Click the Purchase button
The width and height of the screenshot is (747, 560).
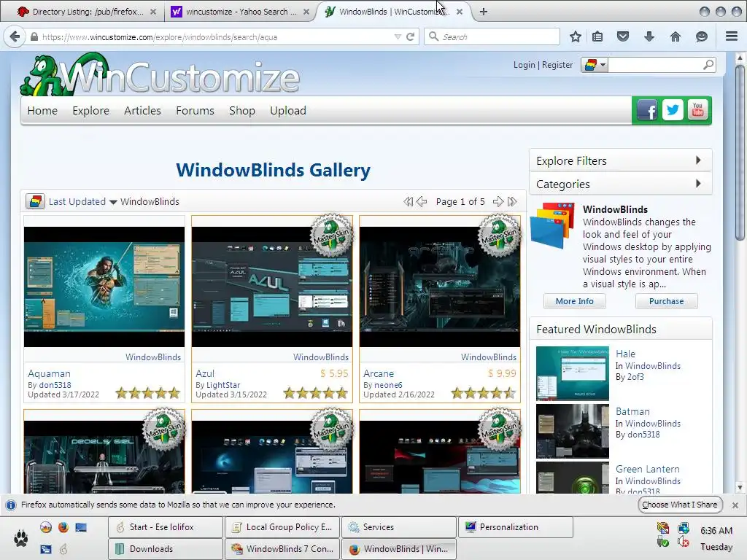[666, 301]
